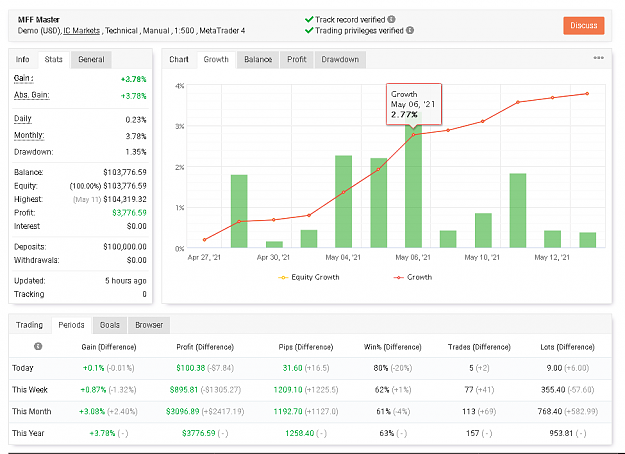Click the Profit value $3,776.59 in Stats
The width and height of the screenshot is (625, 454).
129,213
